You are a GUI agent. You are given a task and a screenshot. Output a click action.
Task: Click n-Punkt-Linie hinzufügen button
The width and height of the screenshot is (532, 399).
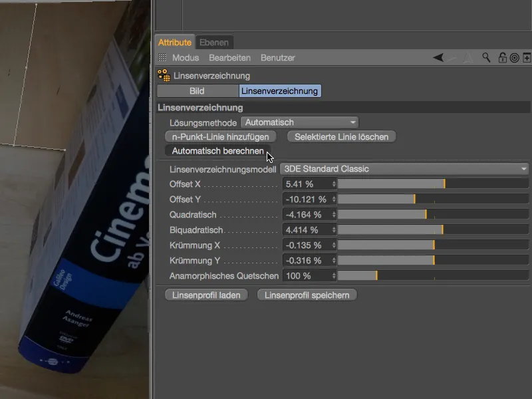[221, 137]
